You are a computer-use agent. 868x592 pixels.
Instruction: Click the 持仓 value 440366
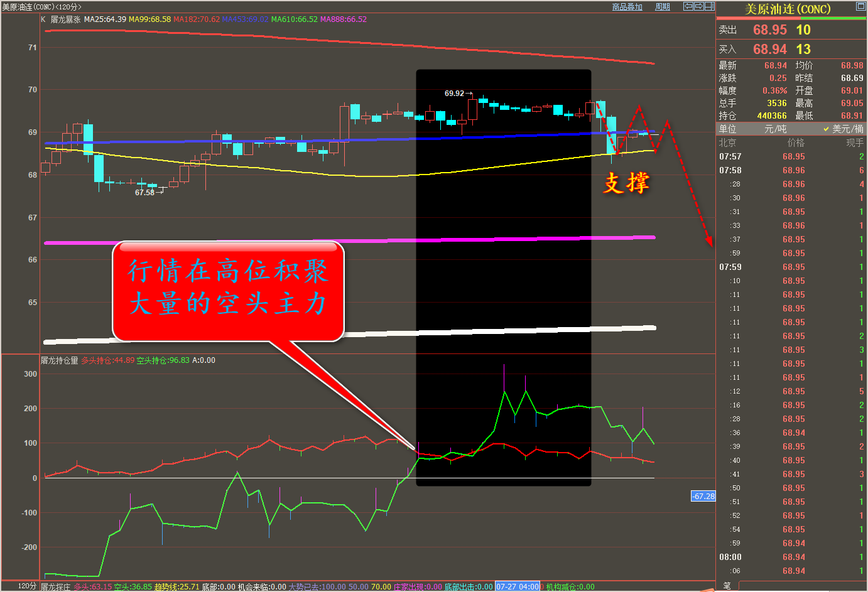772,116
